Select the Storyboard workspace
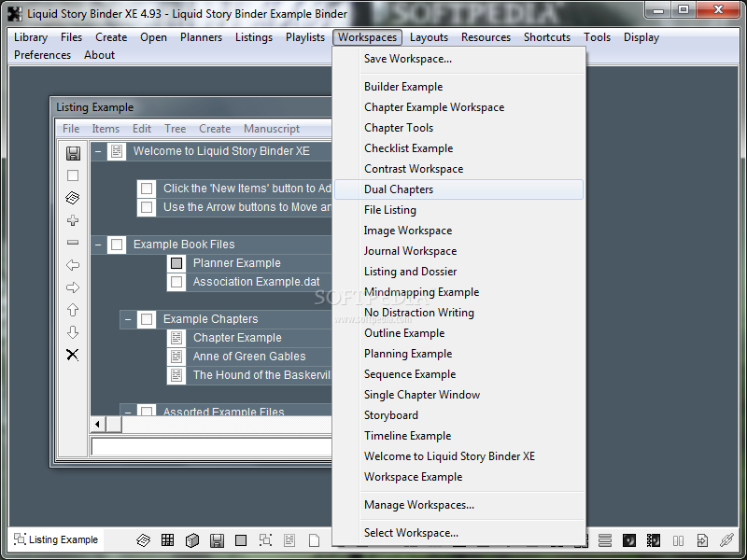The image size is (747, 560). tap(458, 415)
